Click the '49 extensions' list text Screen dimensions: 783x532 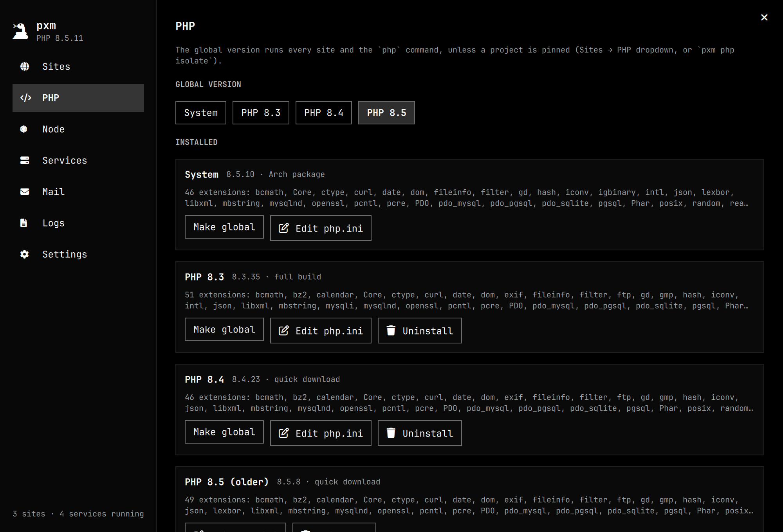(x=469, y=505)
